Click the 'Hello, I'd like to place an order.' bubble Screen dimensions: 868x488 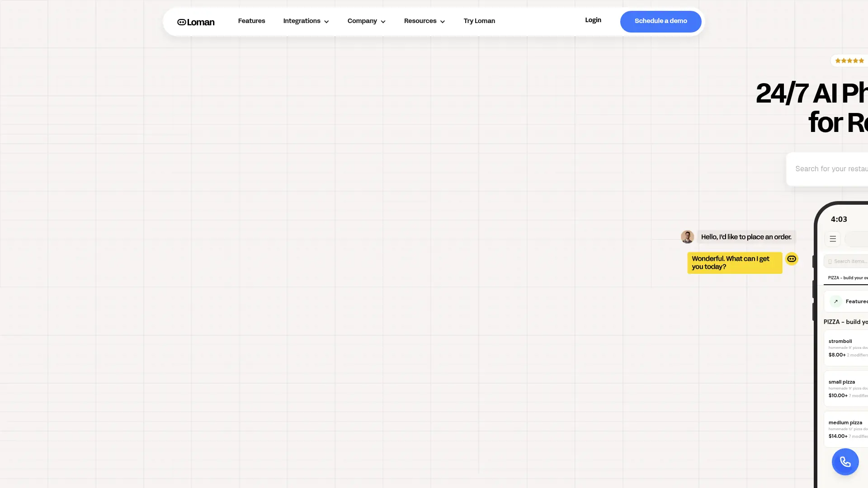(746, 237)
